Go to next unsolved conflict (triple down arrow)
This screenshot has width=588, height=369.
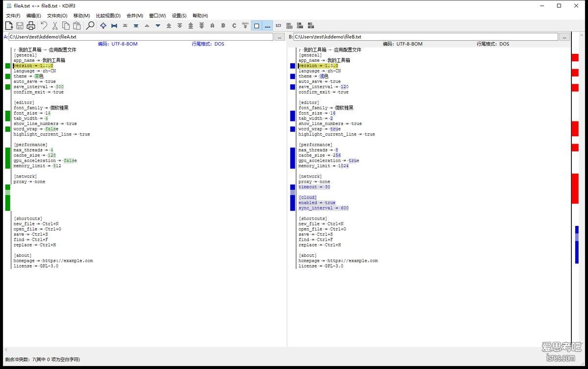pos(201,25)
